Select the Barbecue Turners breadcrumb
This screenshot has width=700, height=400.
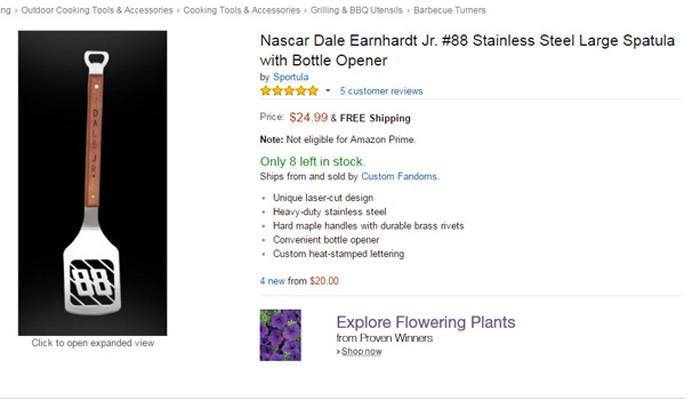click(449, 10)
